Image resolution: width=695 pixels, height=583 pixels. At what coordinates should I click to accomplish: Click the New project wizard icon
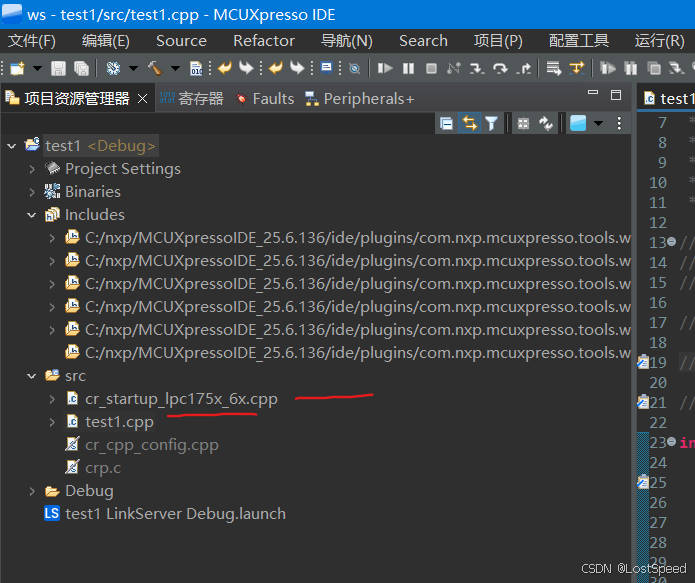pos(17,68)
